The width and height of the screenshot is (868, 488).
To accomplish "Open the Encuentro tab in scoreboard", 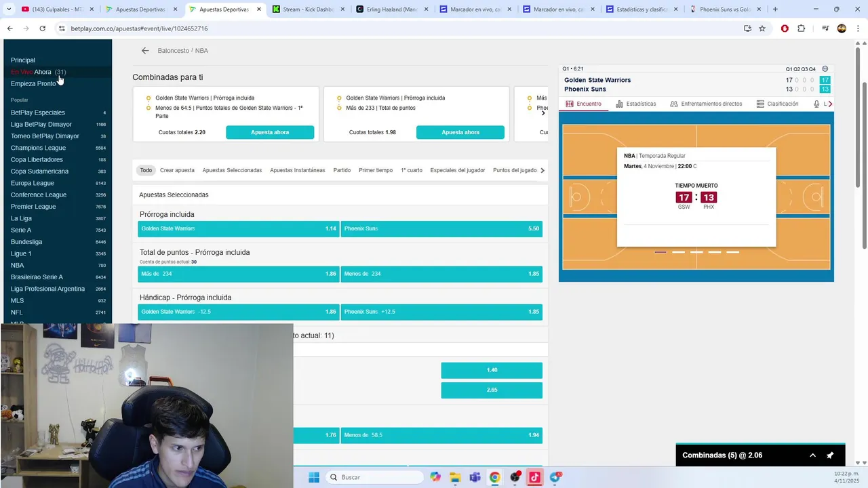I will point(583,104).
